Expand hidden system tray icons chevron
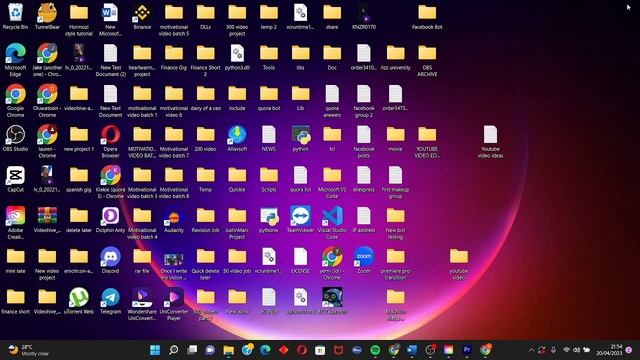The image size is (640, 360). pos(531,350)
